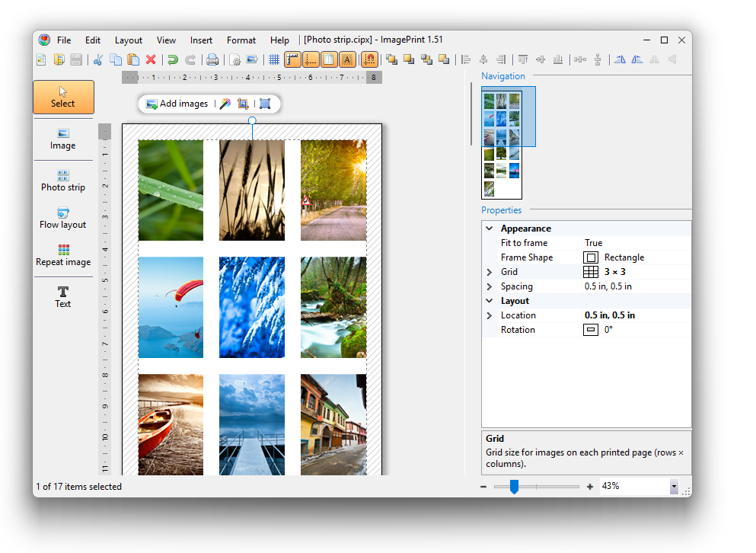
Task: Collapse the Appearance property section
Action: coord(490,229)
